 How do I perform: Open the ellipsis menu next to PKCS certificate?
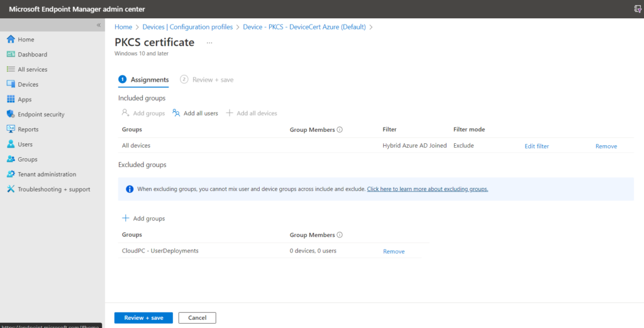pyautogui.click(x=209, y=43)
